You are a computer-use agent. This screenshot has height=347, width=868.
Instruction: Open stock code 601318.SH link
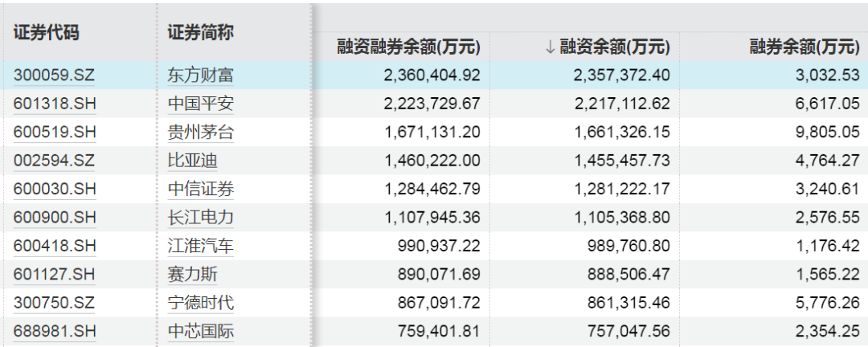pos(55,104)
